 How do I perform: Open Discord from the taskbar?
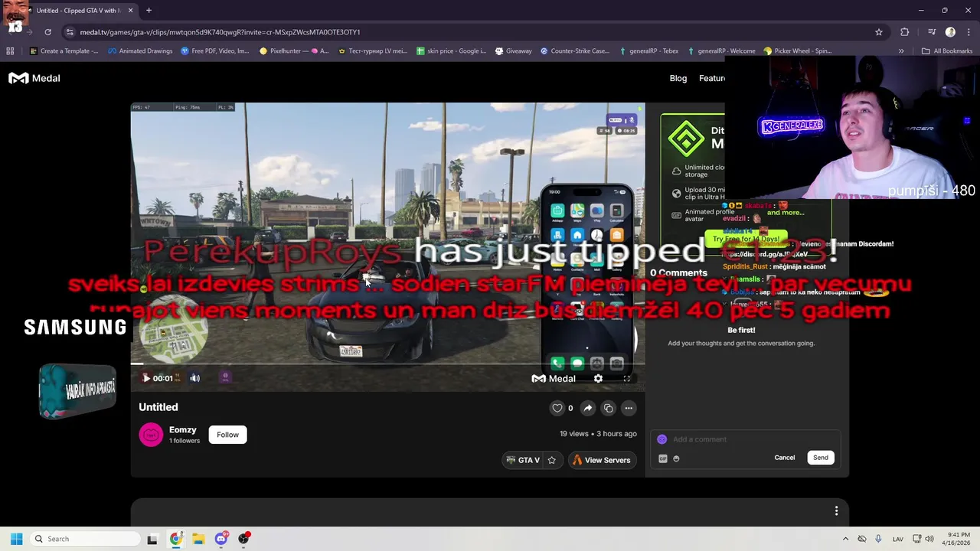[221, 539]
